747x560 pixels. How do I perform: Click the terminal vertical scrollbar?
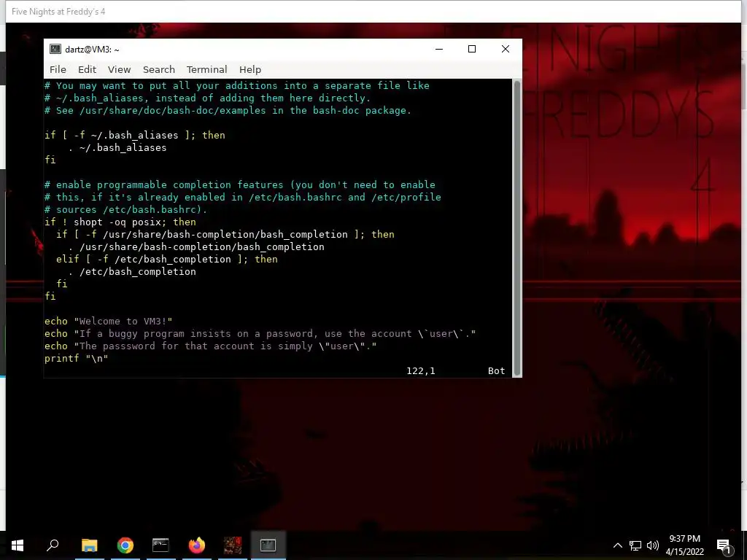tap(517, 228)
